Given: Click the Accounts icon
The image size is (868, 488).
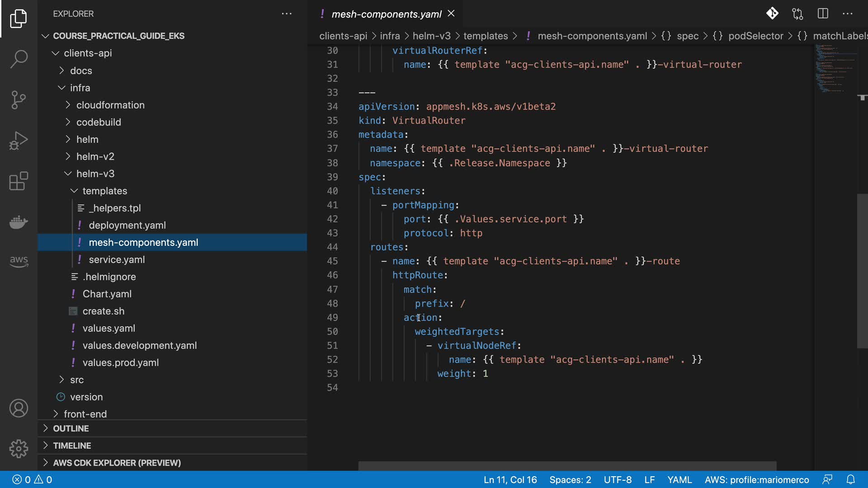Looking at the screenshot, I should point(19,408).
